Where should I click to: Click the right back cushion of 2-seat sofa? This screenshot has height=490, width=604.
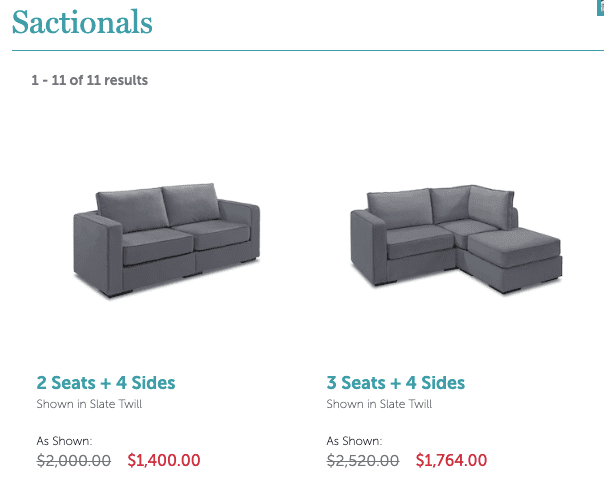coord(190,203)
